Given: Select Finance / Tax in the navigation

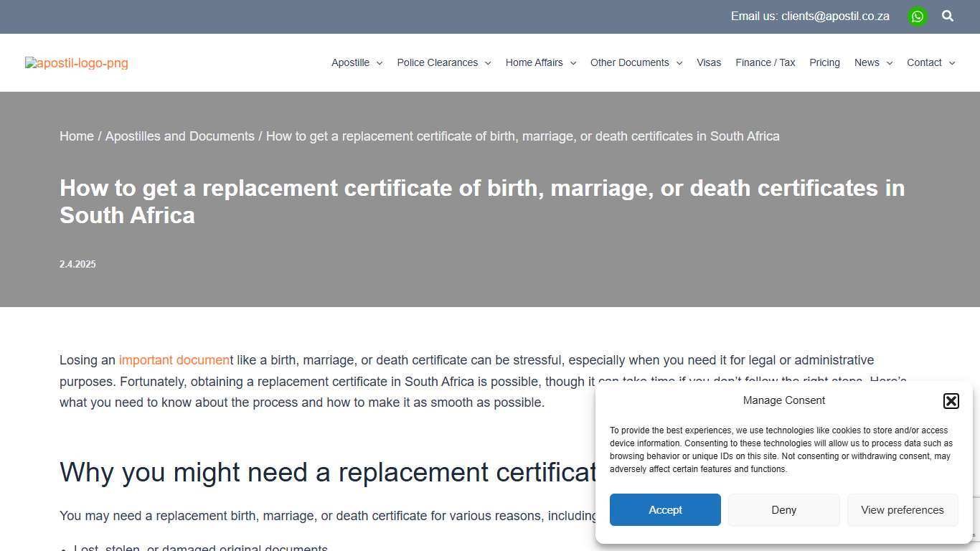Looking at the screenshot, I should coord(765,62).
